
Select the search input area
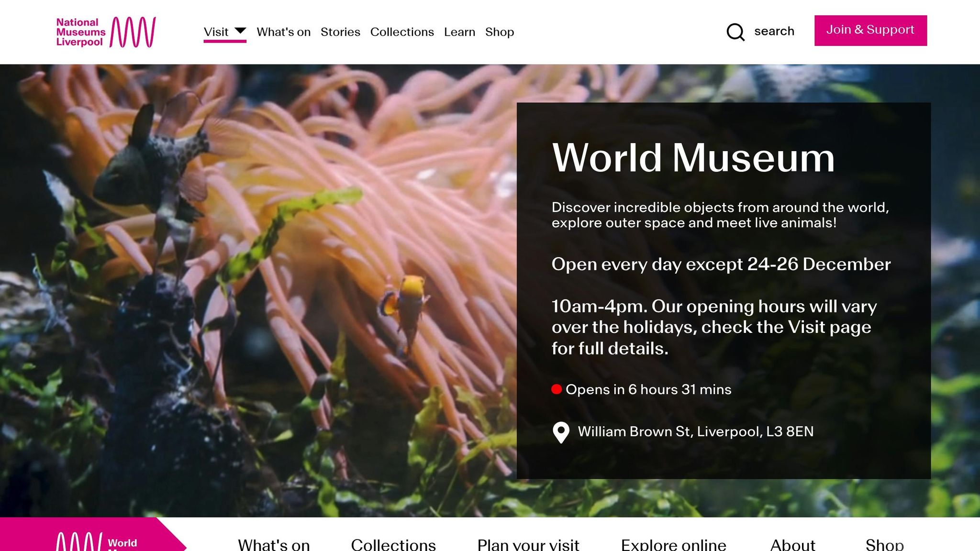pyautogui.click(x=774, y=31)
